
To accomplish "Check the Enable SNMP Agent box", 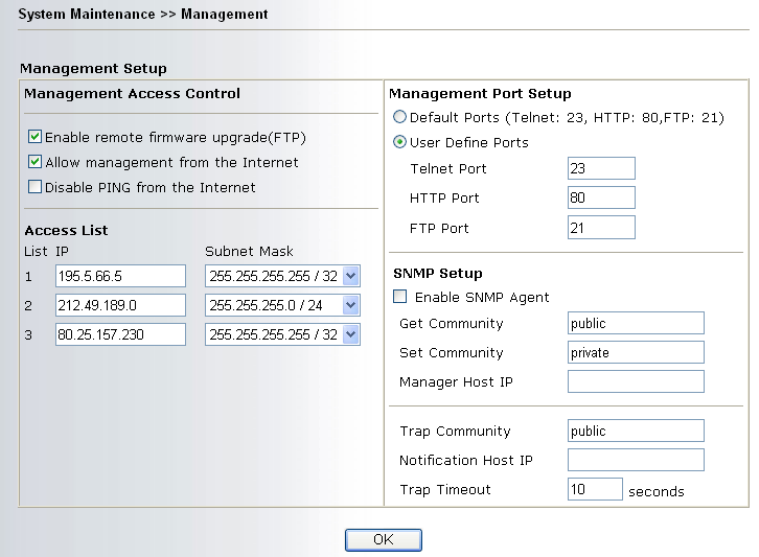I will point(401,297).
